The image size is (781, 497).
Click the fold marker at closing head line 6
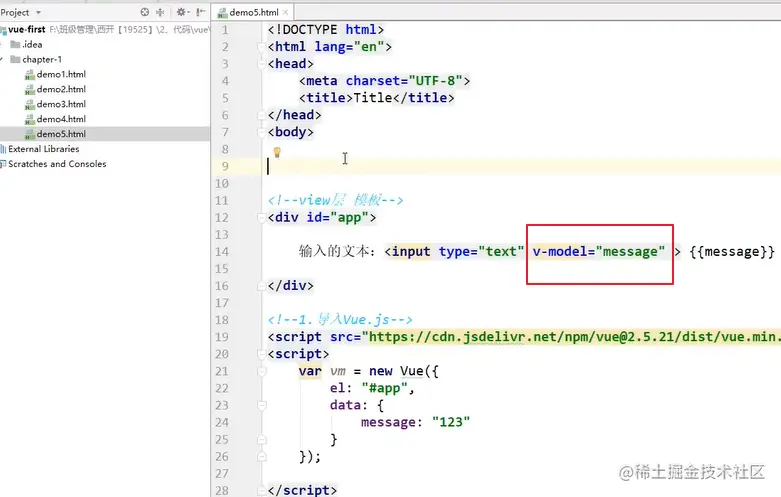[x=261, y=115]
